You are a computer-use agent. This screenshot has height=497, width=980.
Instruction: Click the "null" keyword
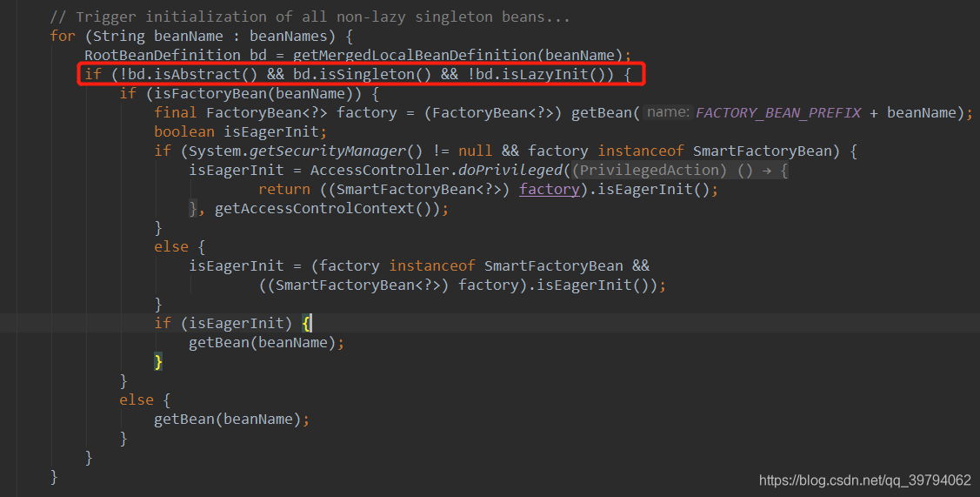click(x=475, y=151)
